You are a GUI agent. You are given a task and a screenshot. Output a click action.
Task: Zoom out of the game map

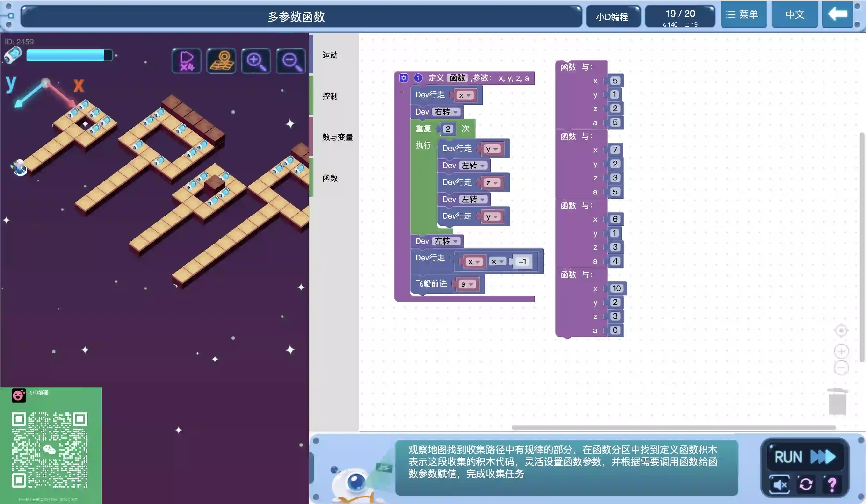[x=291, y=61]
